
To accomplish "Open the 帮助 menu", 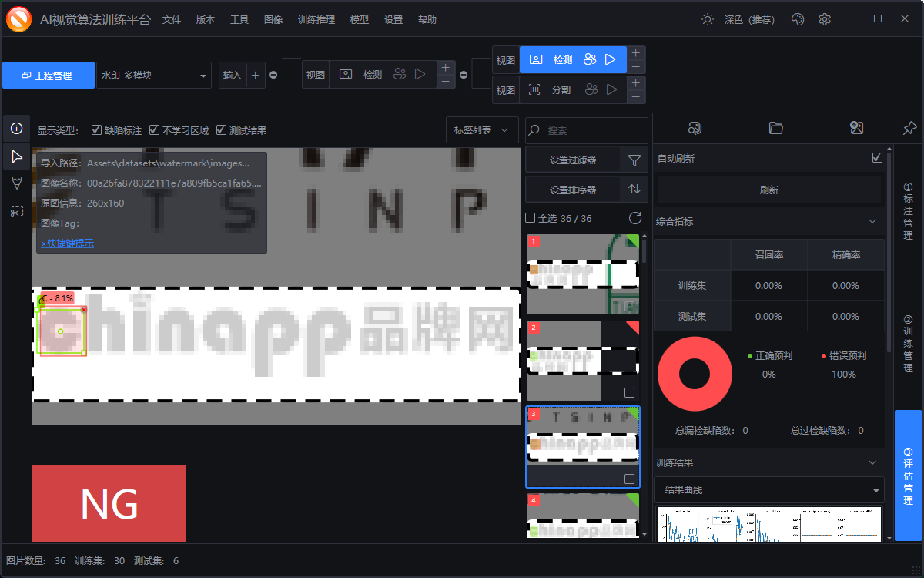I will click(427, 20).
